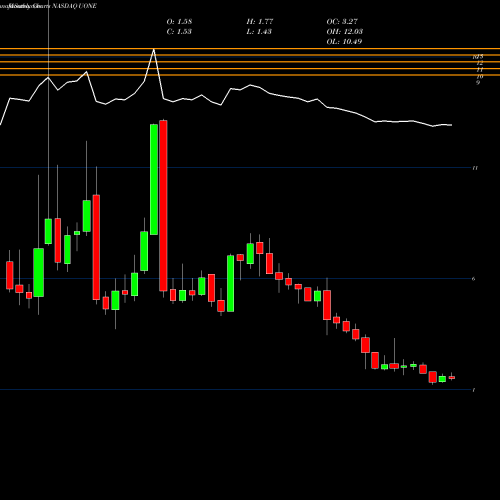Click the H: 1.77 high value
This screenshot has width=500, height=500.
(x=260, y=22)
